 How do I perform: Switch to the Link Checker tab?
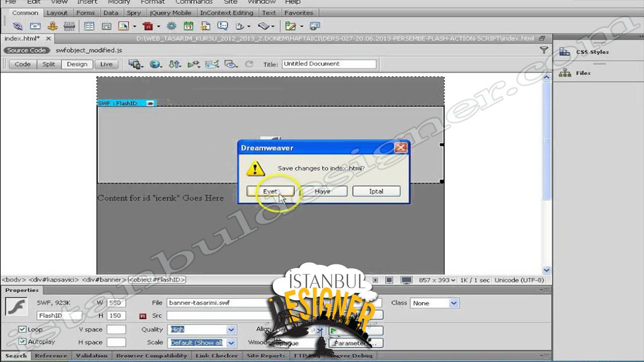(x=217, y=355)
